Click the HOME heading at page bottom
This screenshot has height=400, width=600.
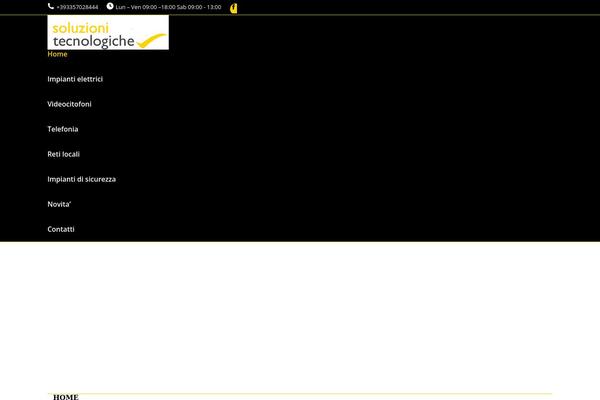click(x=66, y=397)
